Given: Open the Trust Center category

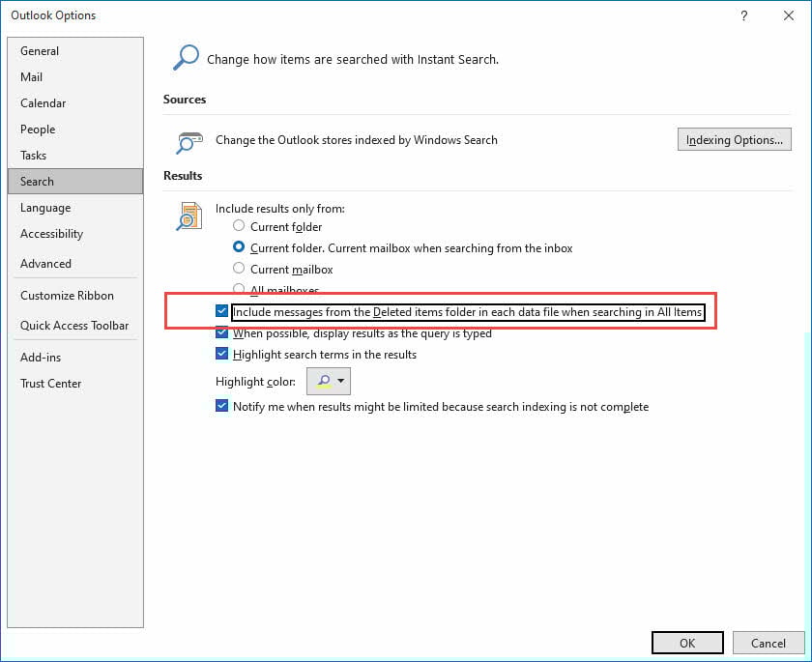Looking at the screenshot, I should [x=75, y=384].
